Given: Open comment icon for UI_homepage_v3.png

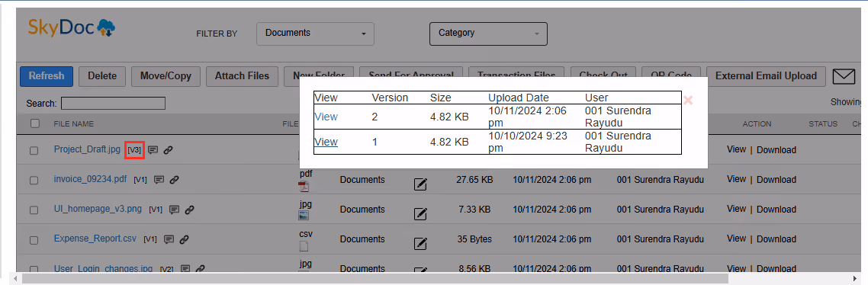Looking at the screenshot, I should point(174,210).
